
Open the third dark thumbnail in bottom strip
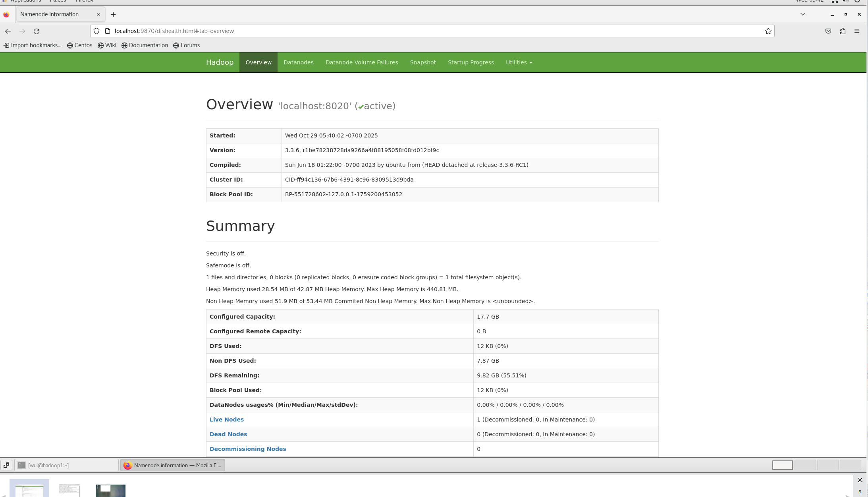[110, 491]
